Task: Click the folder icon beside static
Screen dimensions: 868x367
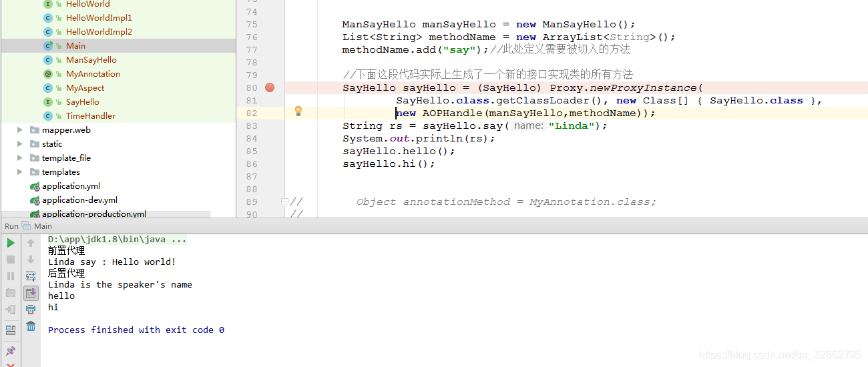Action: click(35, 144)
